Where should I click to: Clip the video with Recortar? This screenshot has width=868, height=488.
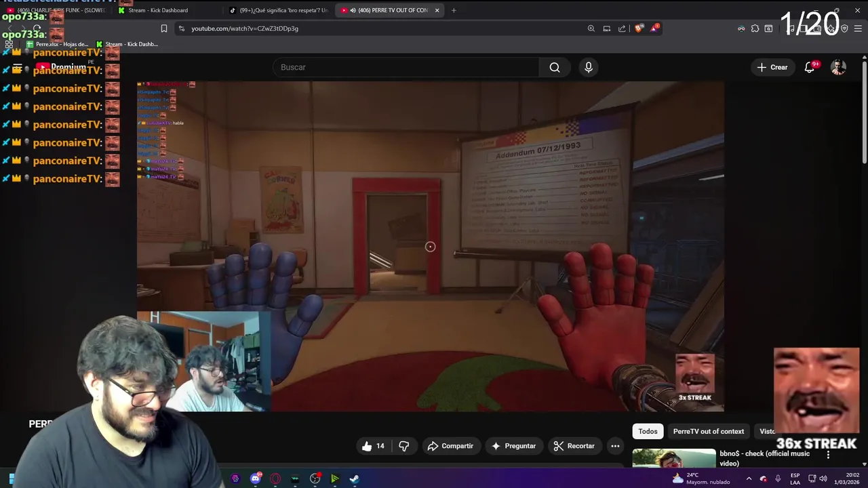click(574, 446)
